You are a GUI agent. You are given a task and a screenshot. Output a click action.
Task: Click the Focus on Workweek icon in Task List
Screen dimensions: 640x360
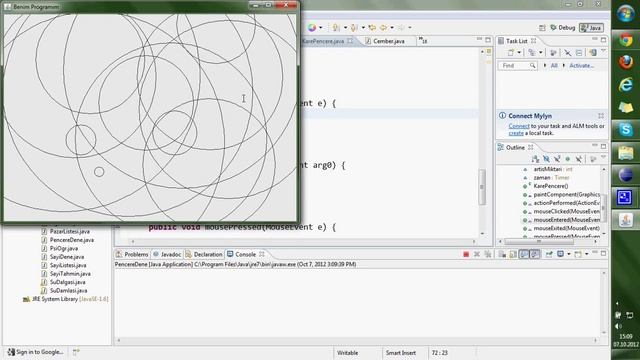(x=553, y=53)
